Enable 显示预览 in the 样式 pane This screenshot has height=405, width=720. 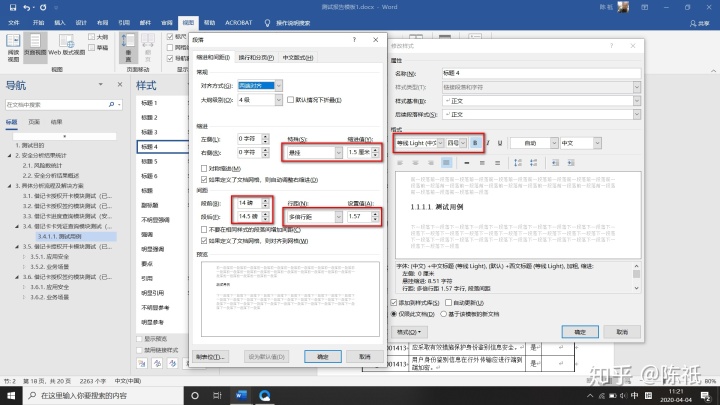[x=139, y=339]
